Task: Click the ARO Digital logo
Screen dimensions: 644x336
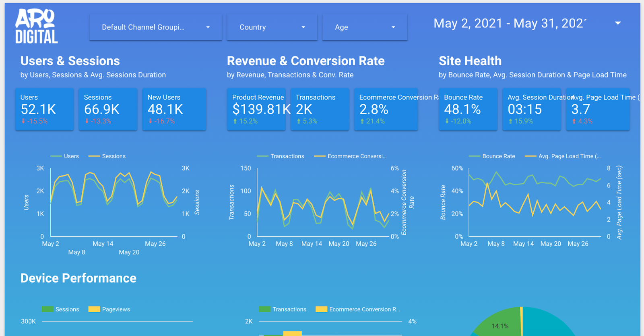Action: [36, 27]
